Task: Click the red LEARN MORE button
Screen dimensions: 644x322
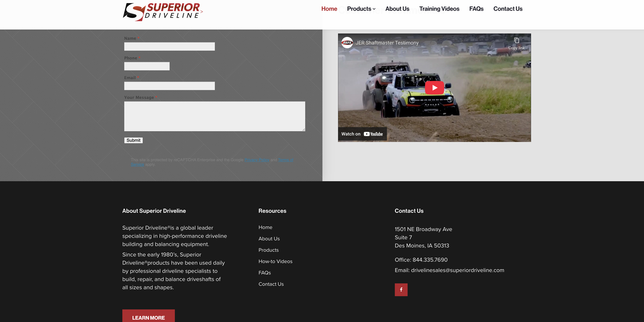Action: (149, 317)
